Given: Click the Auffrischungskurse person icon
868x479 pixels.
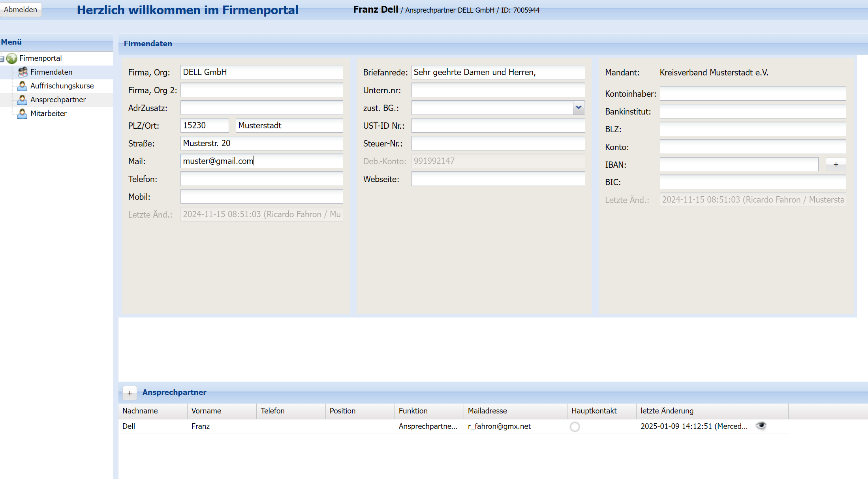Looking at the screenshot, I should [23, 86].
